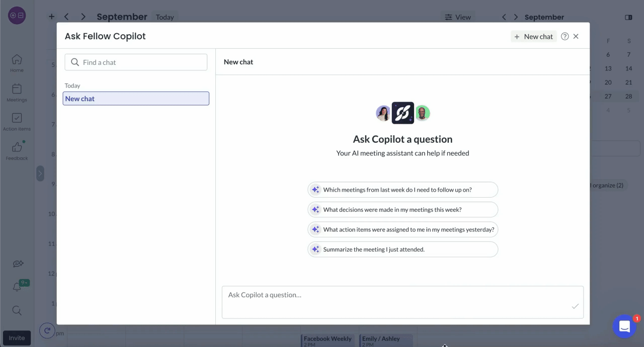Open the search magnifier in the sidebar
The image size is (644, 347).
pos(17,311)
